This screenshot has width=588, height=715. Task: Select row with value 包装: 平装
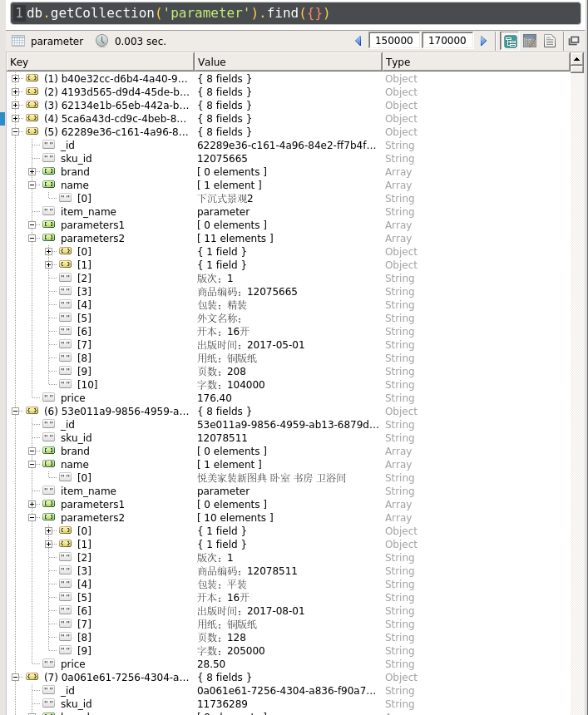tap(289, 584)
